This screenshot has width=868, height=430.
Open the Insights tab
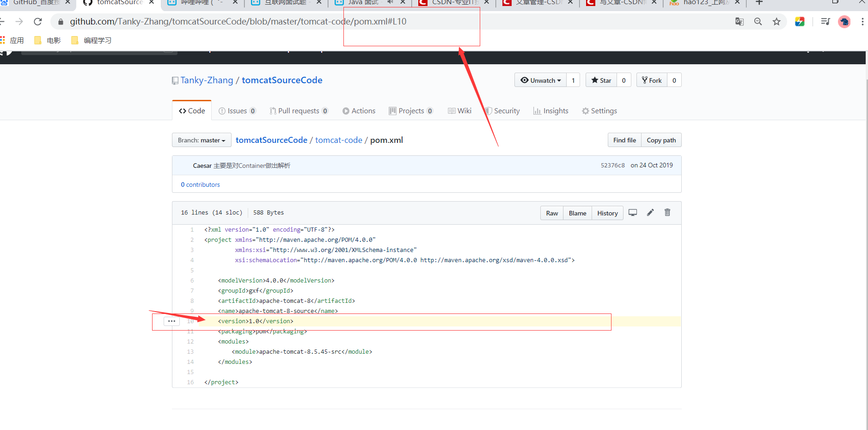[x=550, y=111]
